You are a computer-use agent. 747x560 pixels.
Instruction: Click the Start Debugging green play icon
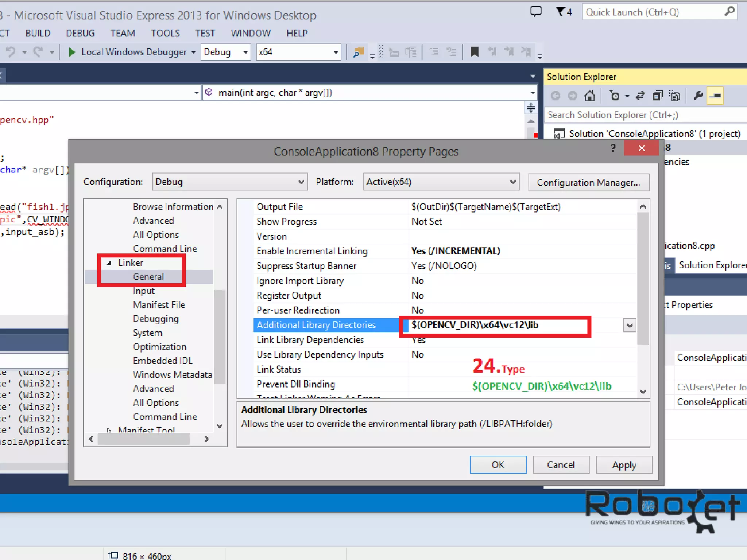point(72,52)
